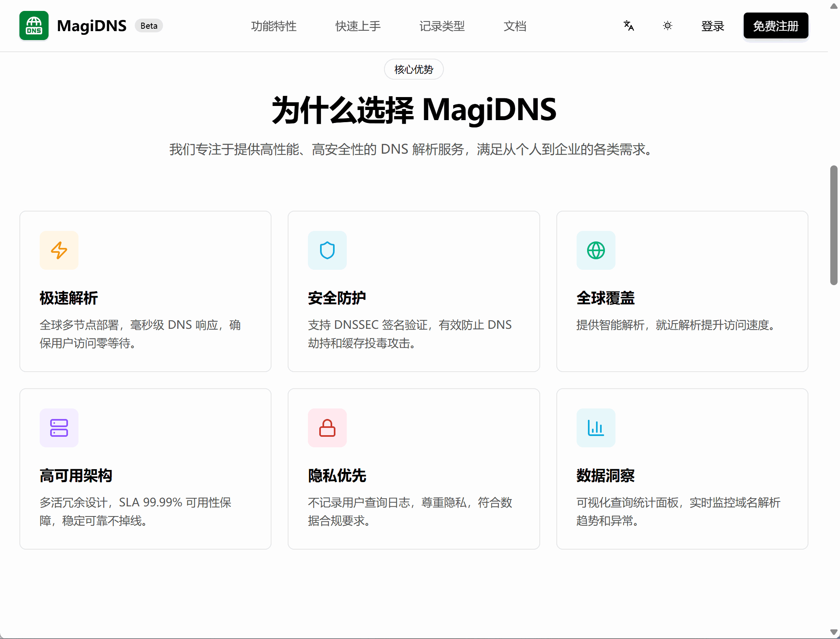Open the 快速上手 navigation item
This screenshot has height=639, width=840.
point(358,26)
